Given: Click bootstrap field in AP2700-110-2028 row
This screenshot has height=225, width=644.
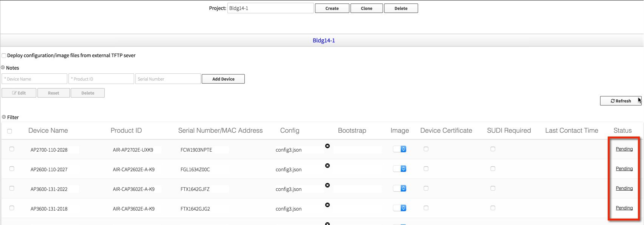Looking at the screenshot, I should pos(357,150).
